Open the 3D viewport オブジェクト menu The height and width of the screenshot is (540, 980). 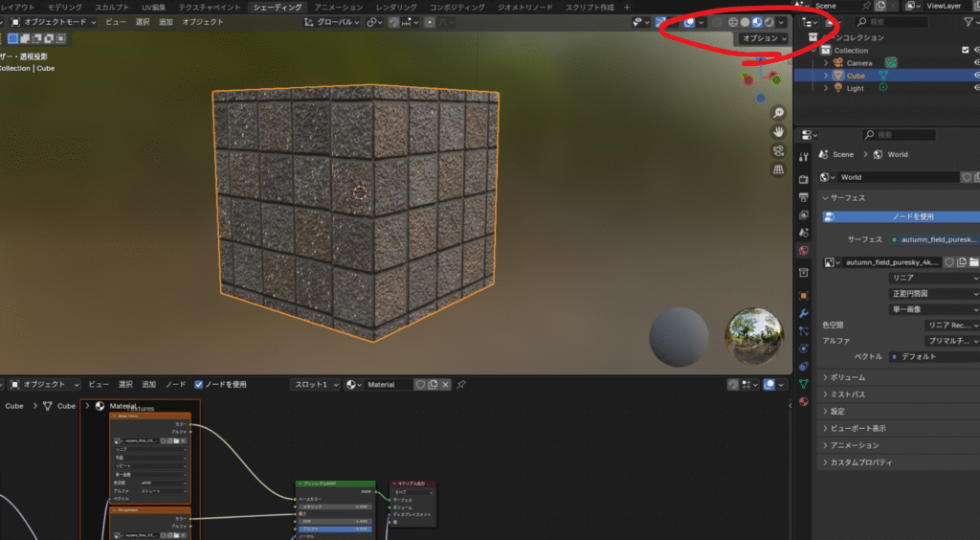[x=203, y=22]
